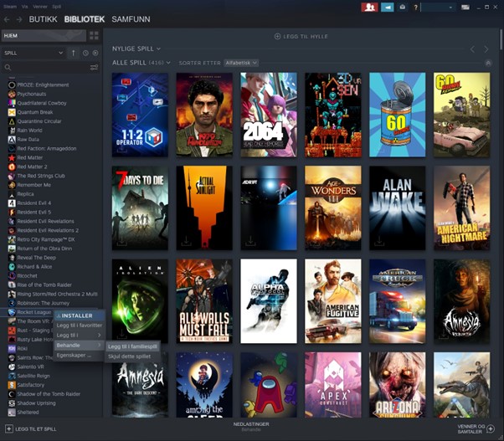The height and width of the screenshot is (441, 504).
Task: Select 'Resident Evil 4' in the game list
Action: point(34,203)
